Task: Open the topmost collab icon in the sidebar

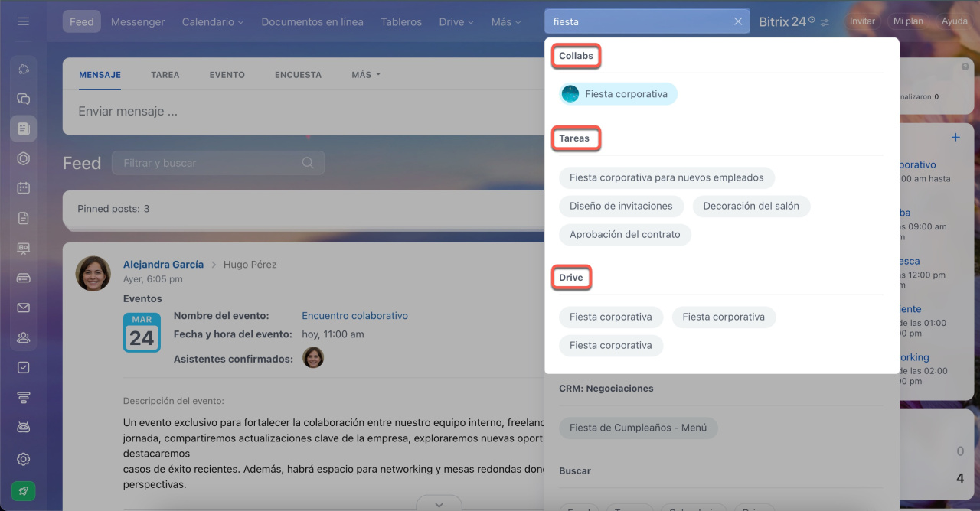Action: pyautogui.click(x=24, y=69)
